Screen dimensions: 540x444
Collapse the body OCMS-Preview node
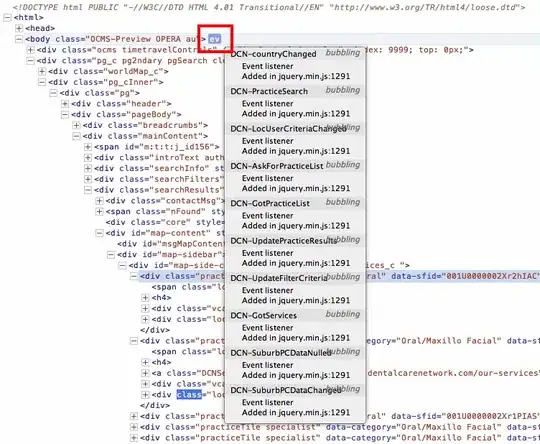click(19, 39)
